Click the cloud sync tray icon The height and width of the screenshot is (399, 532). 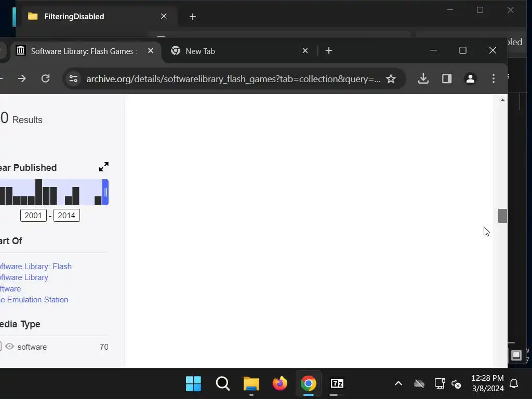(419, 384)
